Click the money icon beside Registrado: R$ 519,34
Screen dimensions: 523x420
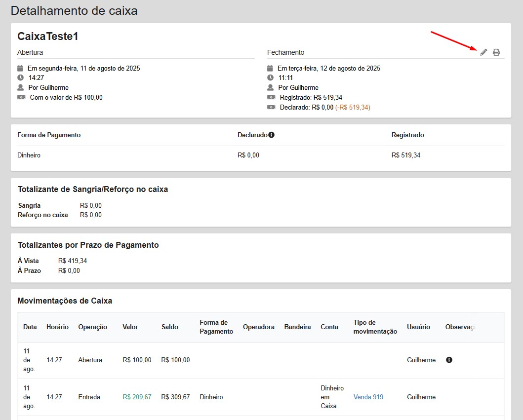click(271, 97)
